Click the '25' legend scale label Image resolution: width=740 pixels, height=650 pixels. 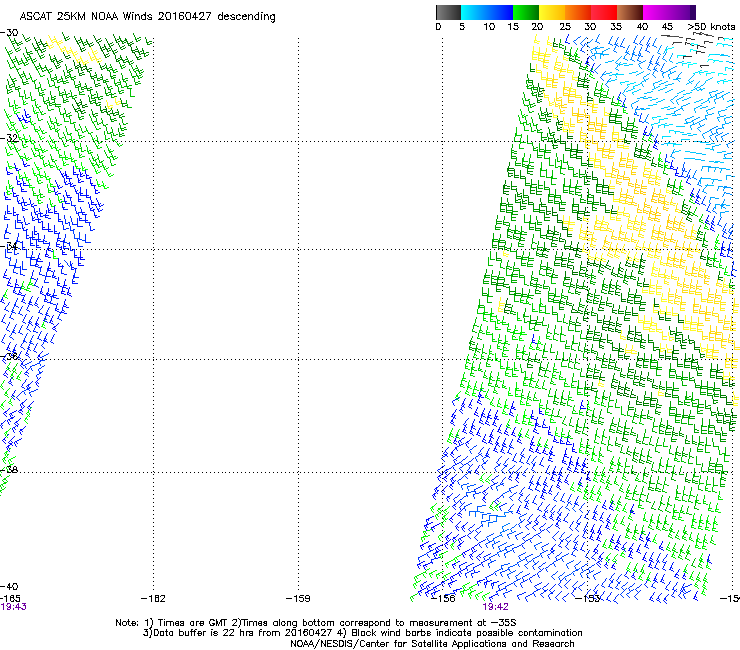click(x=565, y=27)
